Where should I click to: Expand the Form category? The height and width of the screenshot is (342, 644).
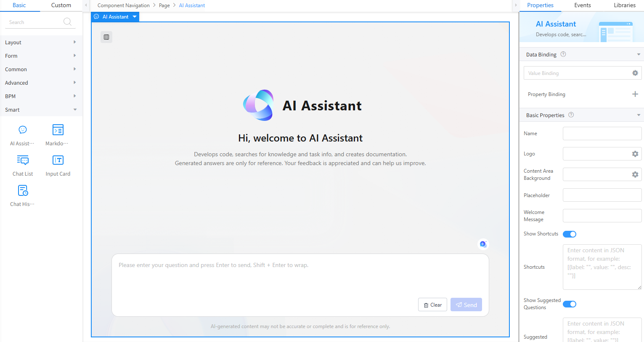coord(41,56)
